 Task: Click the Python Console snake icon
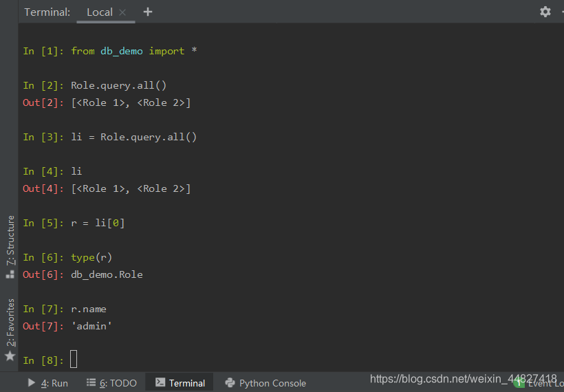click(230, 382)
